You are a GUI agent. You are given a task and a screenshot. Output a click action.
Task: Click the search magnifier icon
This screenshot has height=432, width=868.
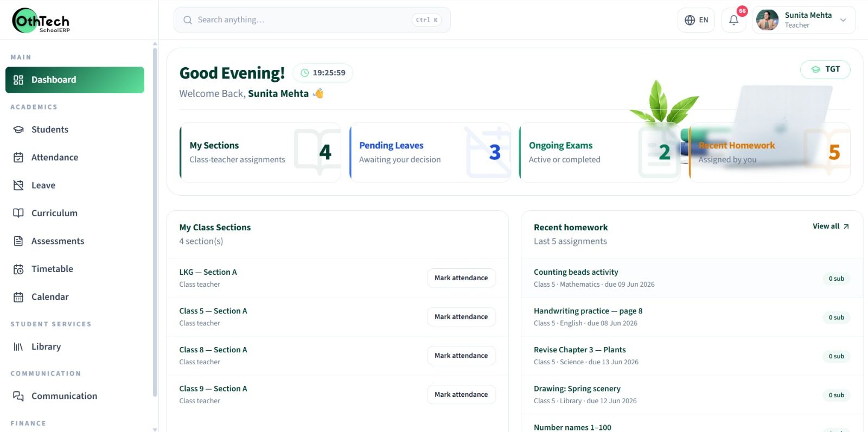click(188, 20)
